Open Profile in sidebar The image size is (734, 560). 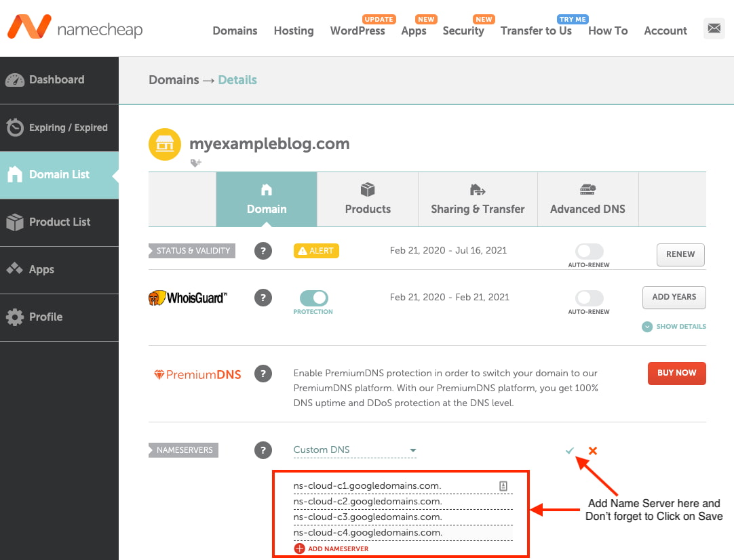(59, 317)
